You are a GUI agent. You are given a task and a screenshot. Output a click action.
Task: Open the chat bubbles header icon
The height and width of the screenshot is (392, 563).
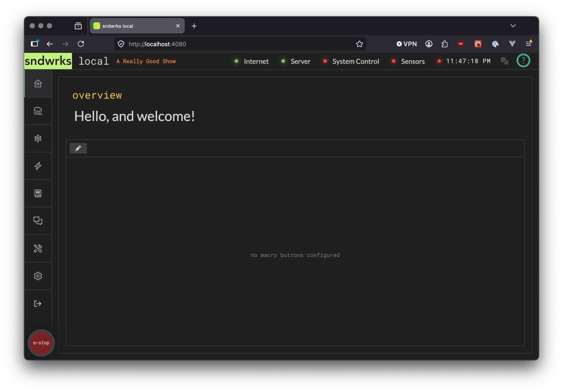point(504,61)
